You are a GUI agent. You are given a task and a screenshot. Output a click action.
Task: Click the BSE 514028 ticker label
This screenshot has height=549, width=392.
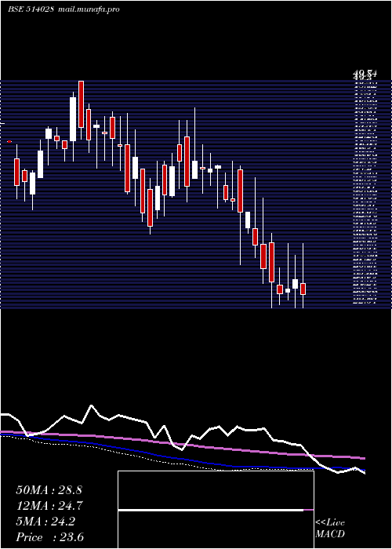point(31,9)
